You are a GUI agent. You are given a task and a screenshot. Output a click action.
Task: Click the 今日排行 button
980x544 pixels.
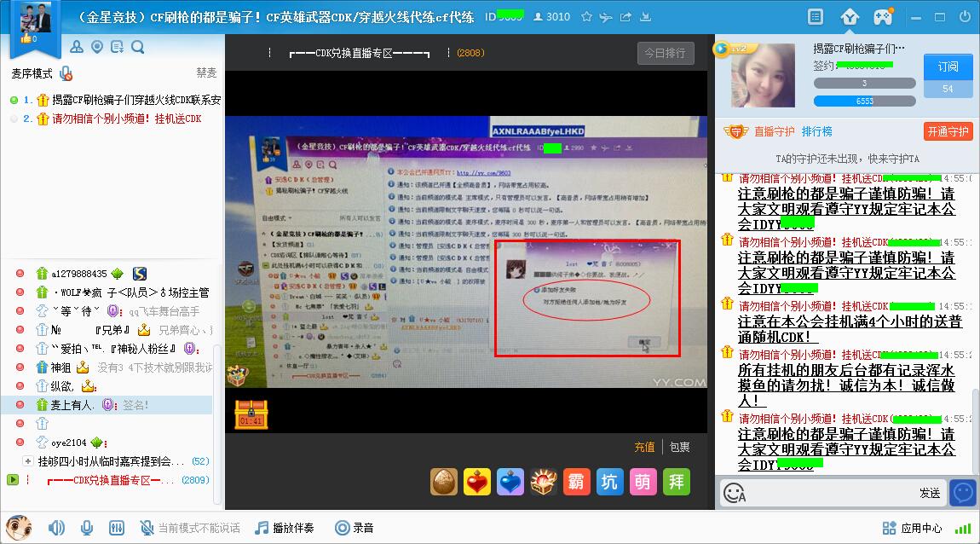tap(666, 53)
